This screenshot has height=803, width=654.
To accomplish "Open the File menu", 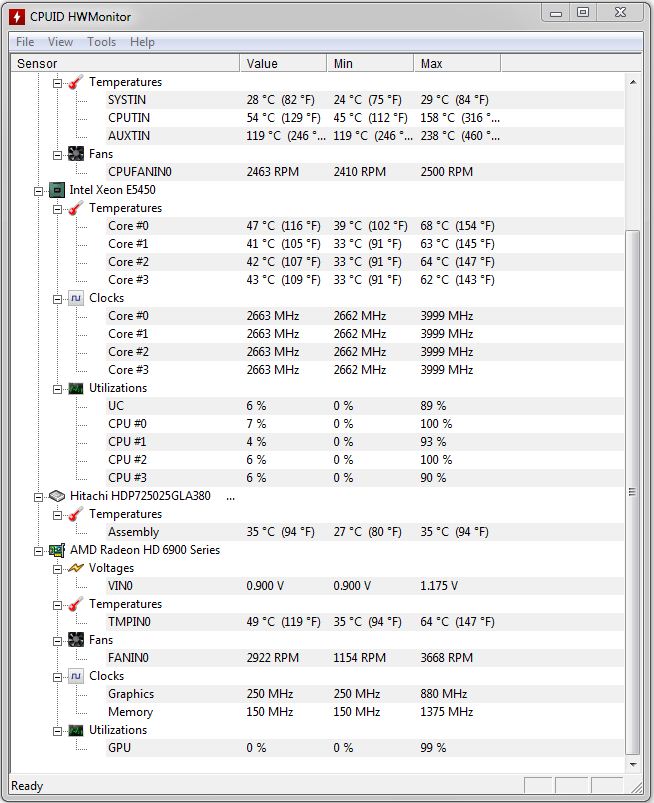I will click(x=25, y=42).
